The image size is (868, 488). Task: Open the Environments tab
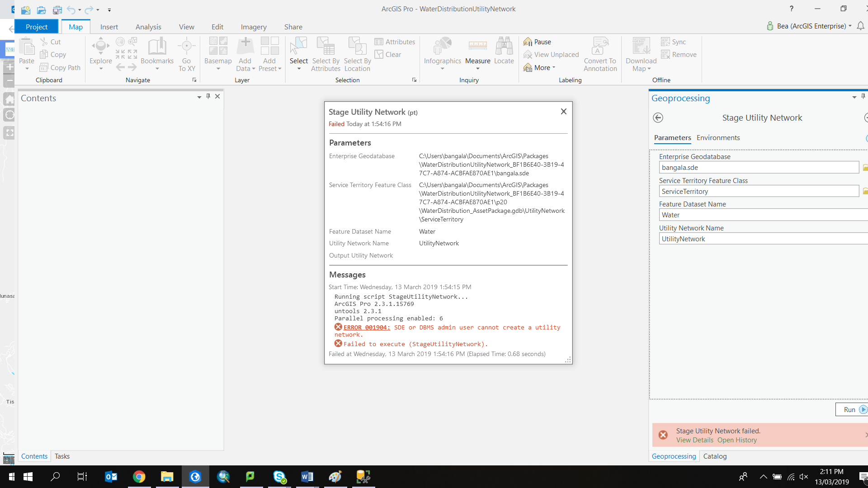pos(718,138)
